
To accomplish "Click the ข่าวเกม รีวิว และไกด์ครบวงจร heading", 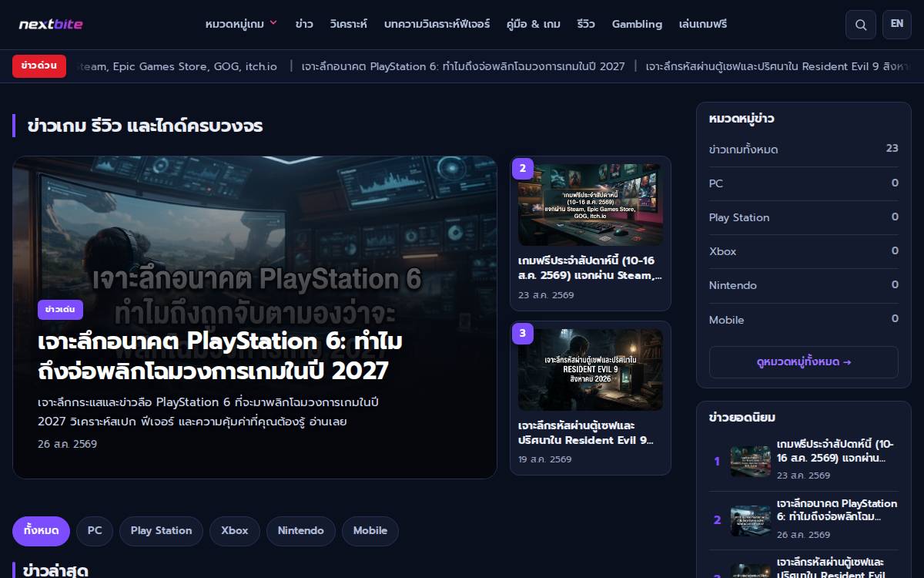I will (x=145, y=126).
